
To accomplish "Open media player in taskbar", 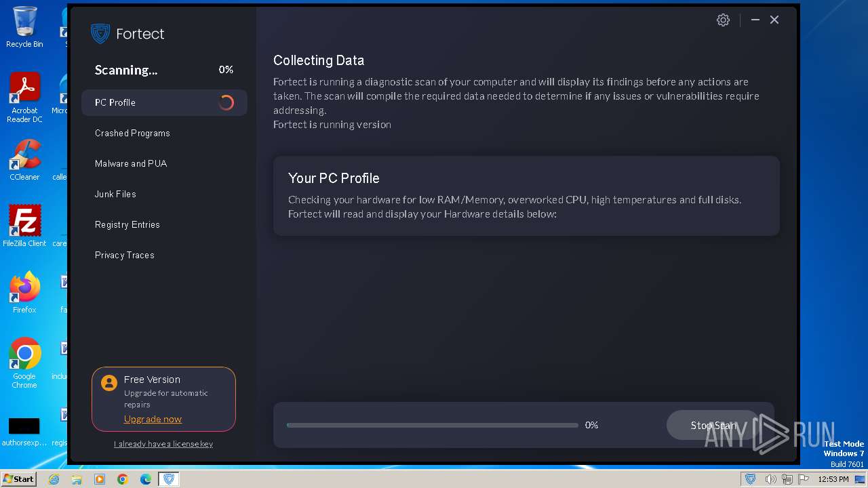I will tap(100, 479).
